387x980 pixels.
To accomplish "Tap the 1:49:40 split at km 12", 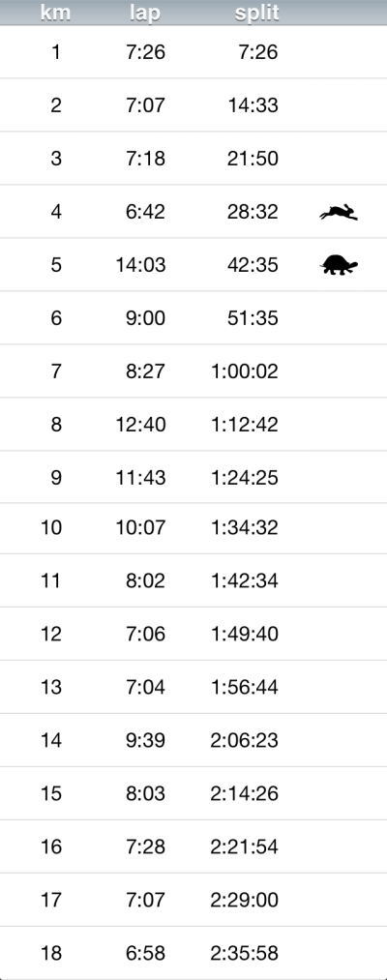I will tap(245, 634).
